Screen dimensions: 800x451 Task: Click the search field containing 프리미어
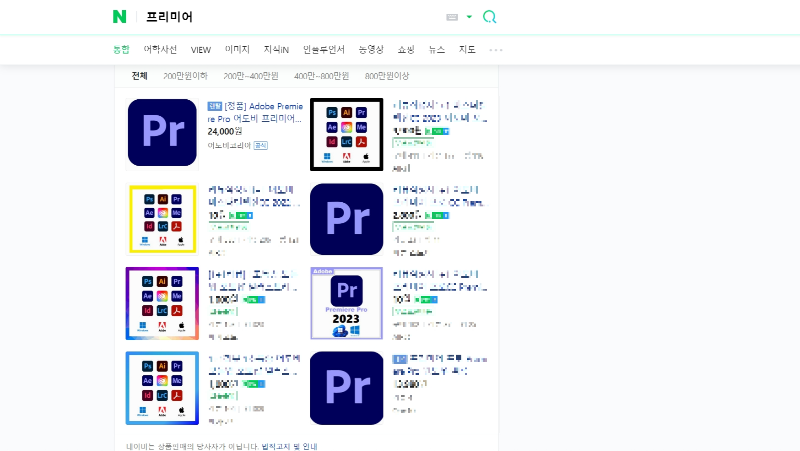pos(291,17)
